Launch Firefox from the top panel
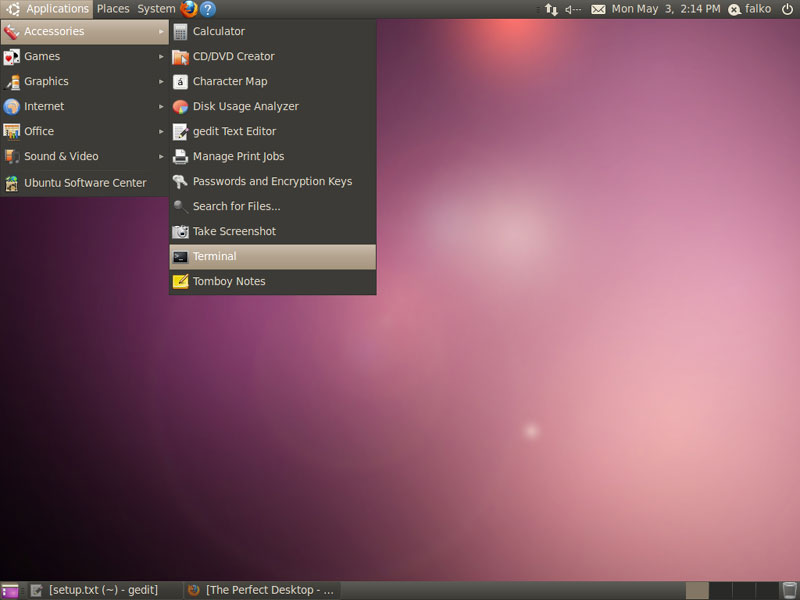Screen dimensions: 800x600 (x=189, y=9)
